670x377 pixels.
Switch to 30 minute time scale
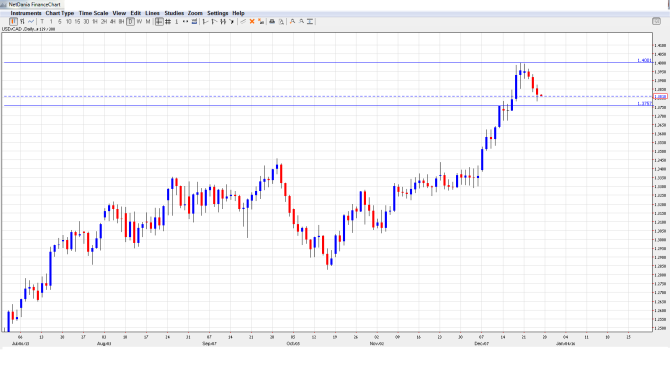click(86, 21)
